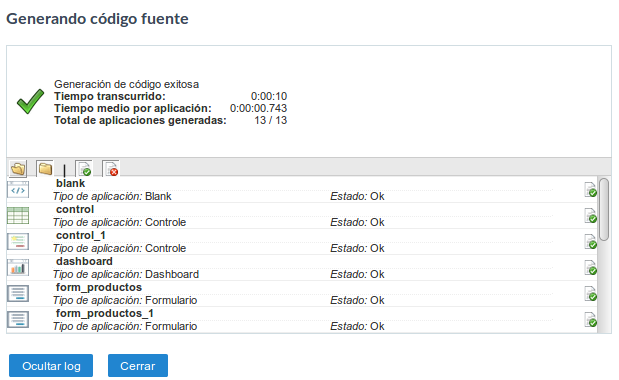The image size is (619, 380).
Task: Click 'Estado: Ok' in the blank row
Action: (x=357, y=197)
